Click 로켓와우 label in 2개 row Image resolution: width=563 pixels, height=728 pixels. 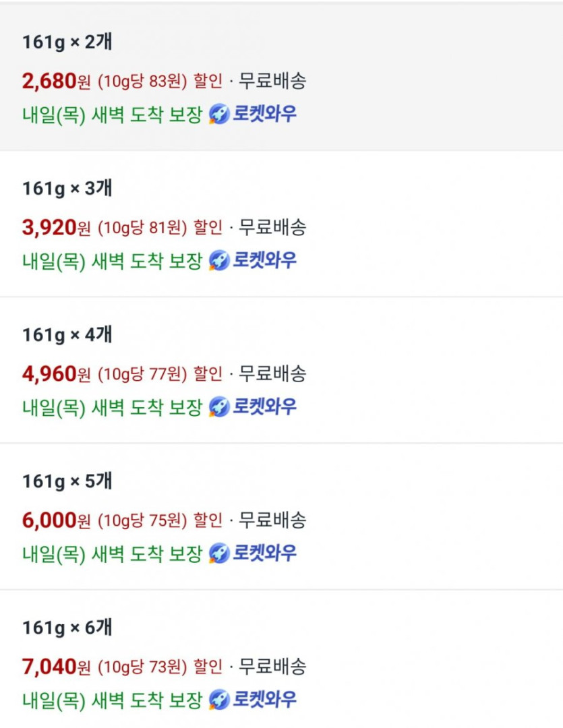click(264, 114)
